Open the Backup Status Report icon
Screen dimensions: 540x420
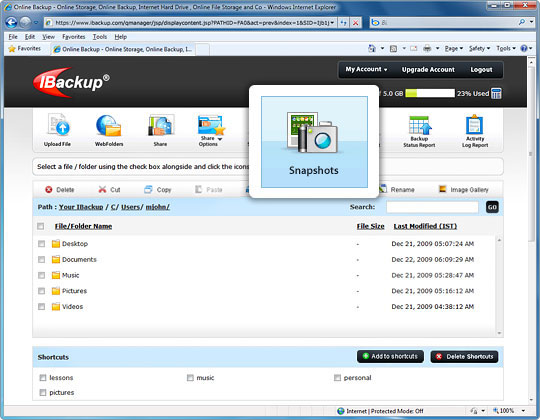tap(420, 125)
